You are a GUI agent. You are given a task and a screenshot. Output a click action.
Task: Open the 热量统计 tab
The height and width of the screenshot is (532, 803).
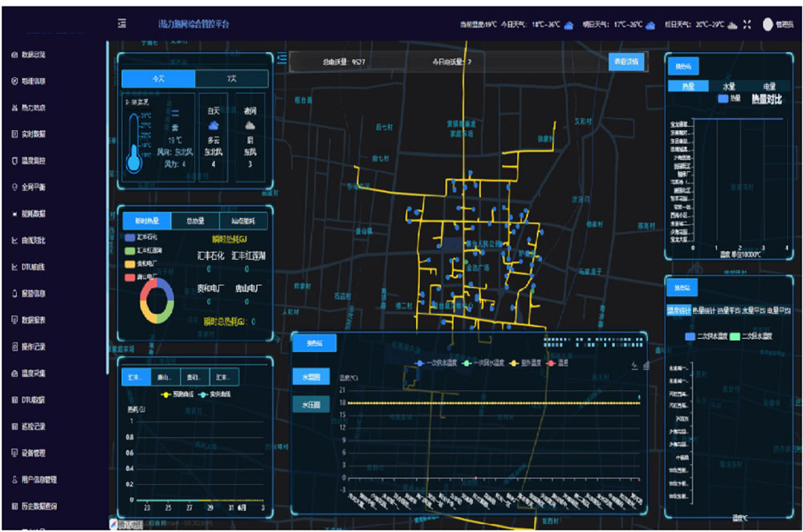coord(703,311)
